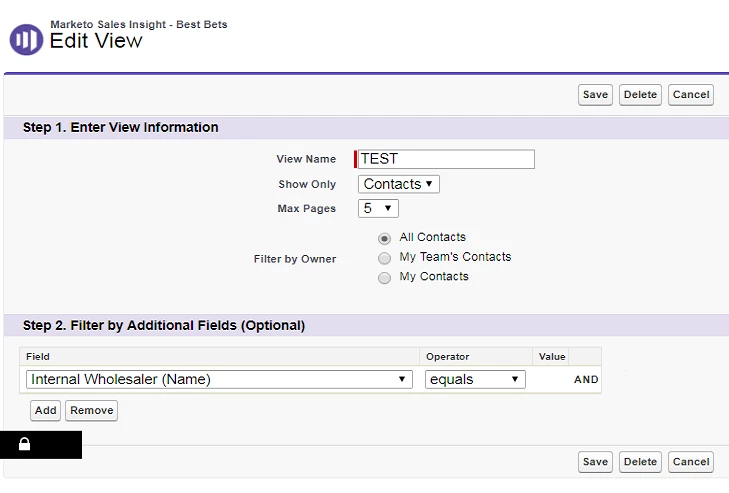Click the top Cancel button
The width and height of the screenshot is (729, 493).
[x=691, y=95]
